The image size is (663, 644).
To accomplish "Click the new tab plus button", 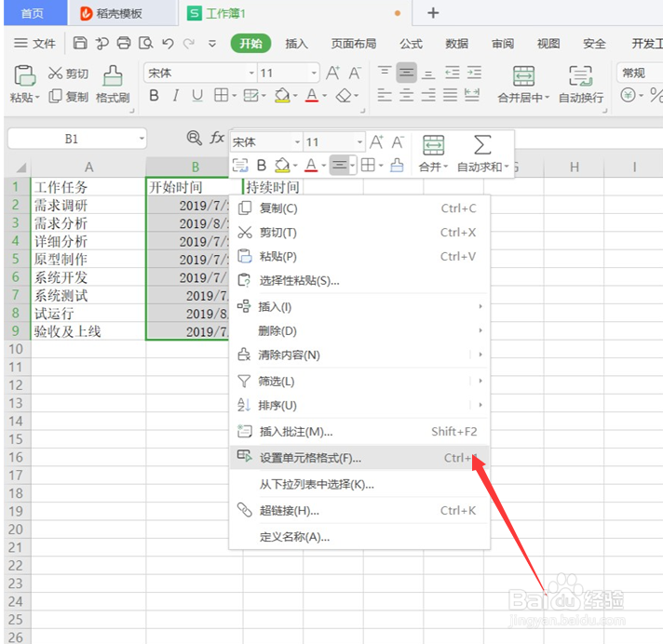I will click(x=433, y=13).
